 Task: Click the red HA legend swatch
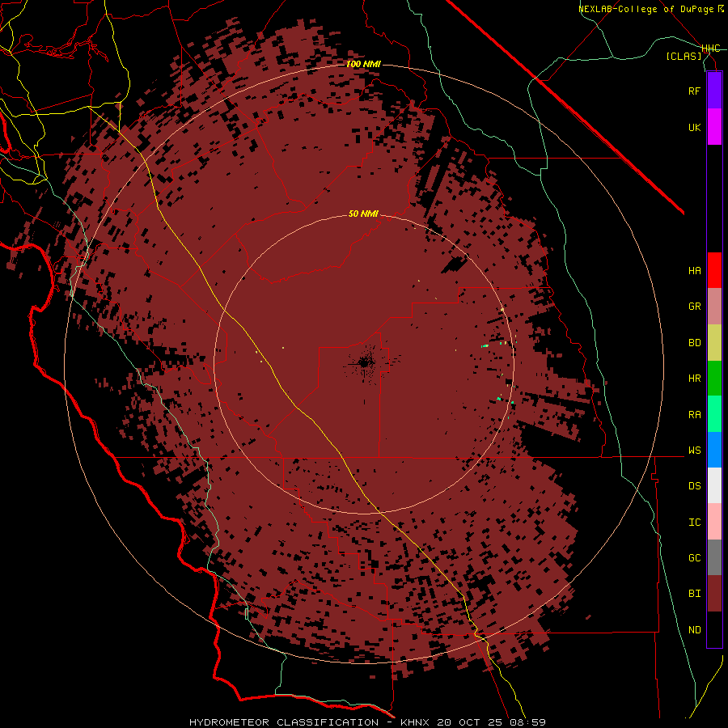tap(714, 270)
